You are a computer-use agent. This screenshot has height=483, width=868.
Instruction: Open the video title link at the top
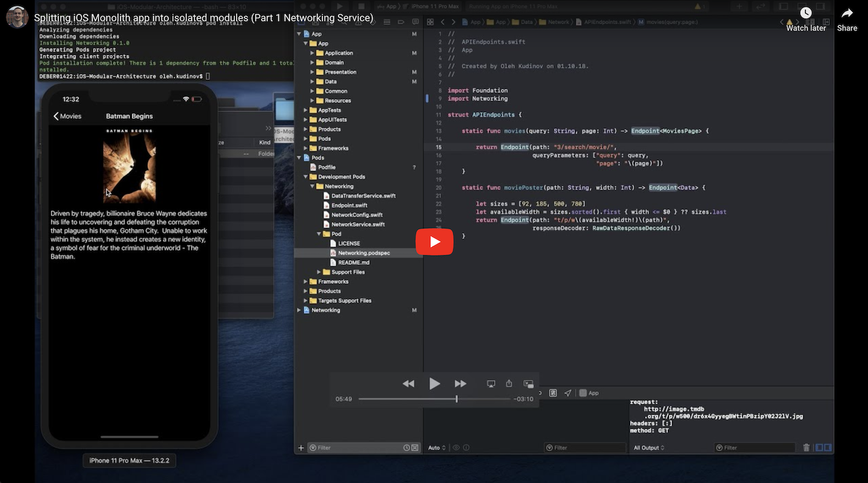[x=204, y=18]
